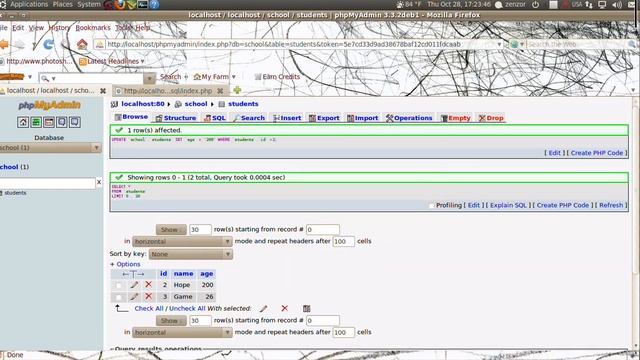Image resolution: width=640 pixels, height=360 pixels.
Task: Click With selected export icon
Action: [307, 309]
